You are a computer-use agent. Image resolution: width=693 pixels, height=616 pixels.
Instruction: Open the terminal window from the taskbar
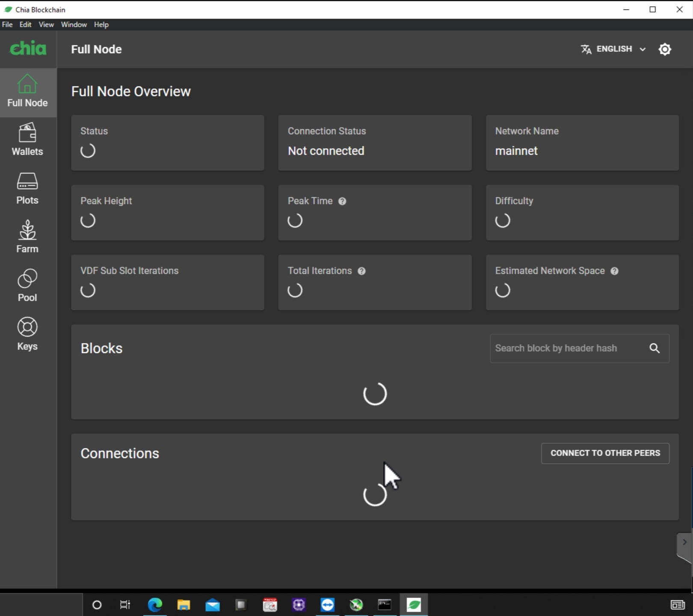pos(385,604)
